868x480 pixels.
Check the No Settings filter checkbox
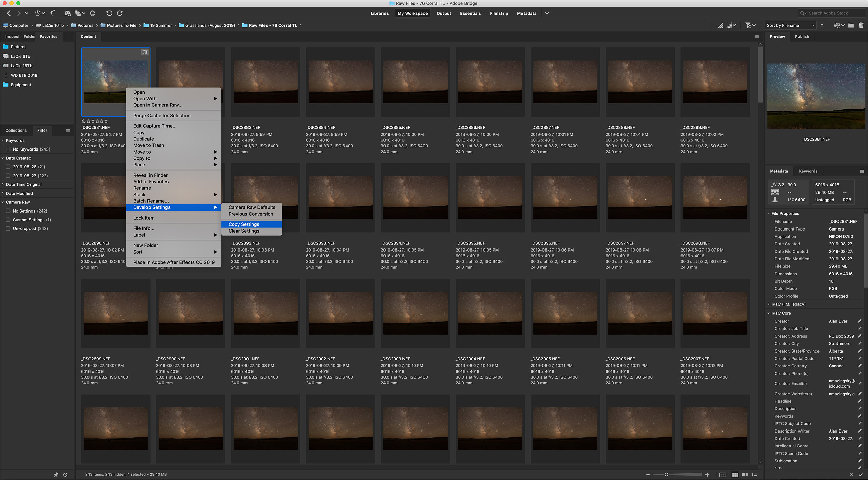8,211
